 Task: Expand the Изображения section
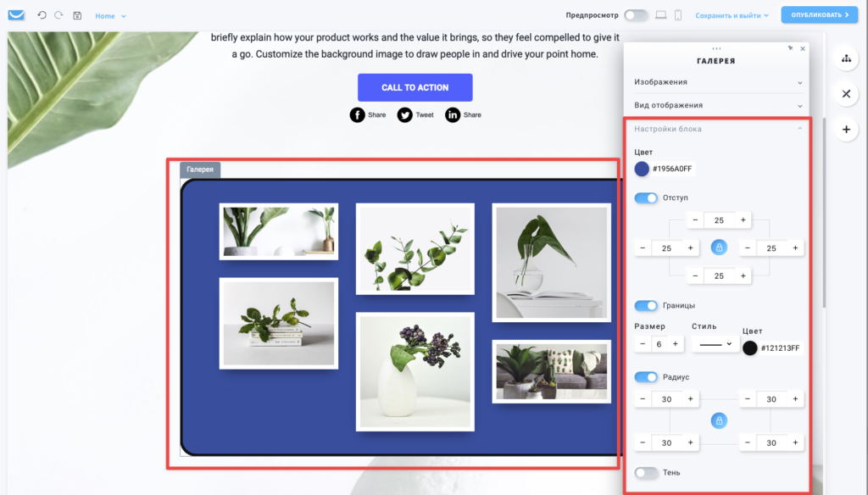coord(718,82)
